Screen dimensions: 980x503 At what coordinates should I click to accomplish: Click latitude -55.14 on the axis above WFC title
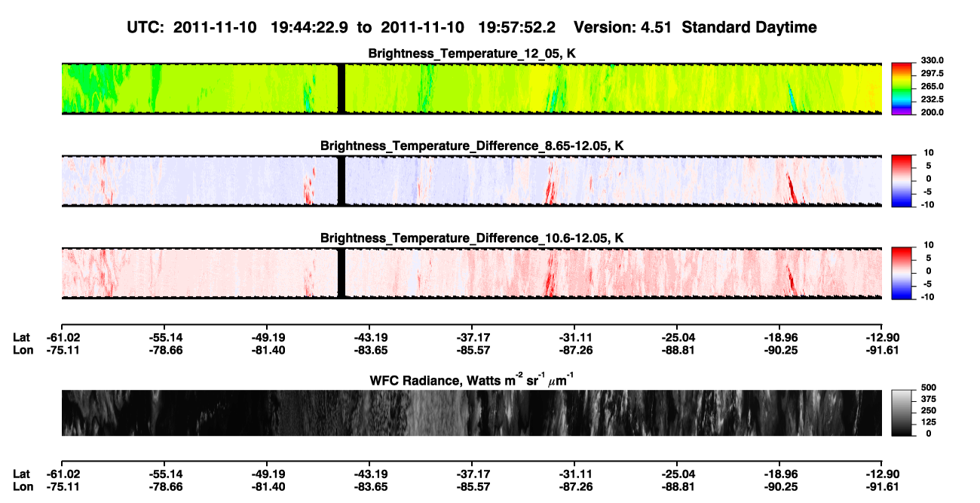pos(167,337)
